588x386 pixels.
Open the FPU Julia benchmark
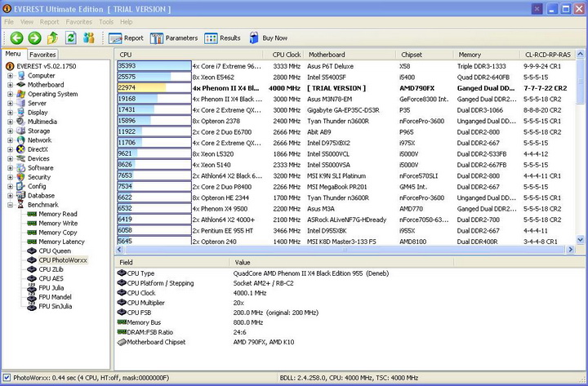pyautogui.click(x=51, y=288)
